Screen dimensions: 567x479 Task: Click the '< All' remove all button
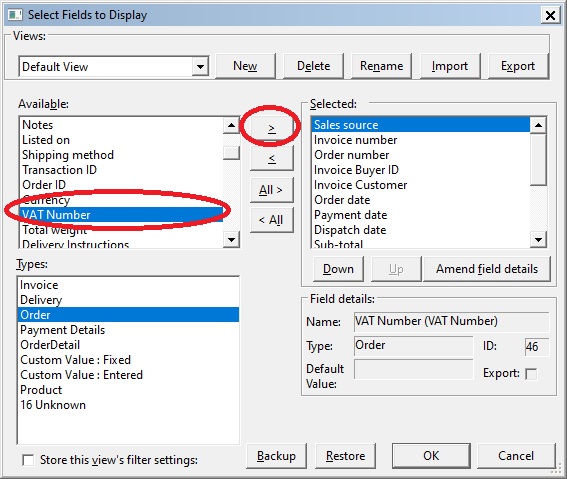coord(271,220)
